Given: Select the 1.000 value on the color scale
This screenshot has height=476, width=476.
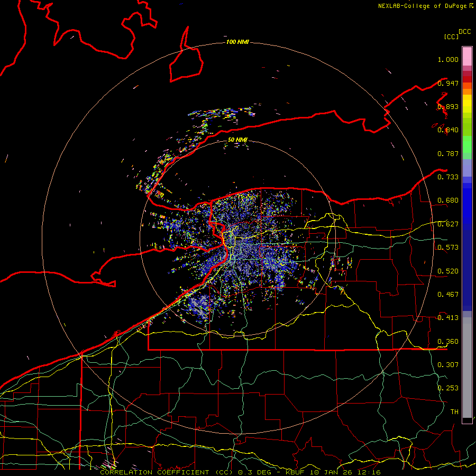Looking at the screenshot, I should pyautogui.click(x=448, y=59).
